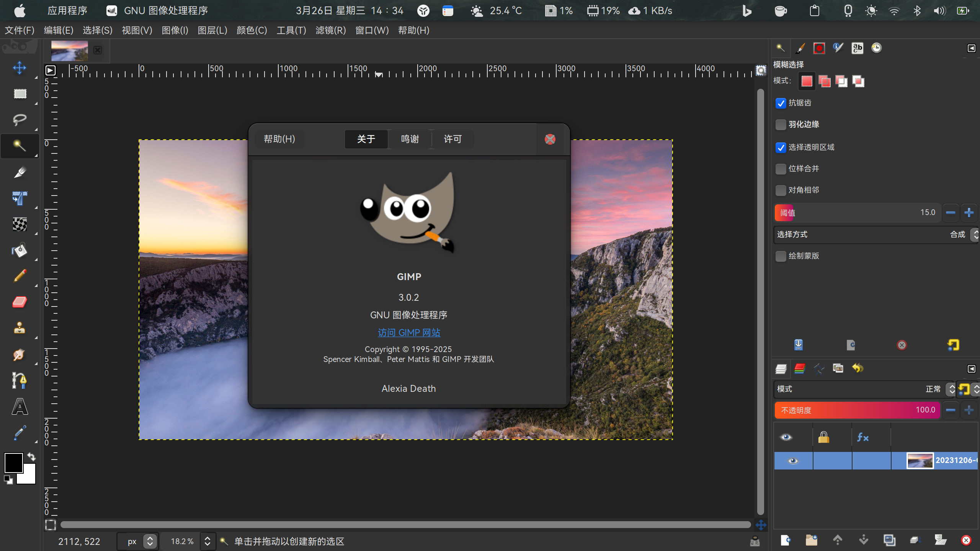
Task: Uncheck the 抗锯齿 checkbox
Action: 781,103
